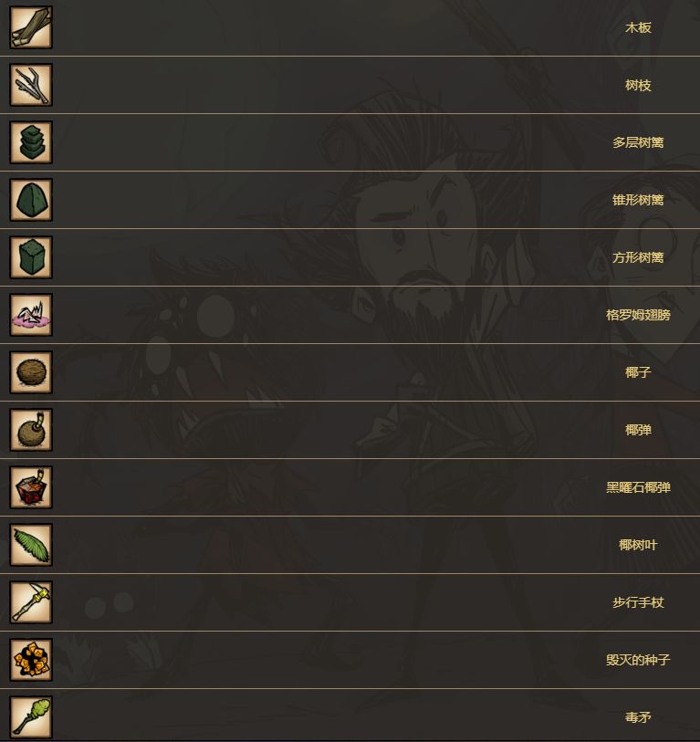Image resolution: width=700 pixels, height=742 pixels.
Task: Select the twigs (树枝) icon
Action: coord(31,85)
